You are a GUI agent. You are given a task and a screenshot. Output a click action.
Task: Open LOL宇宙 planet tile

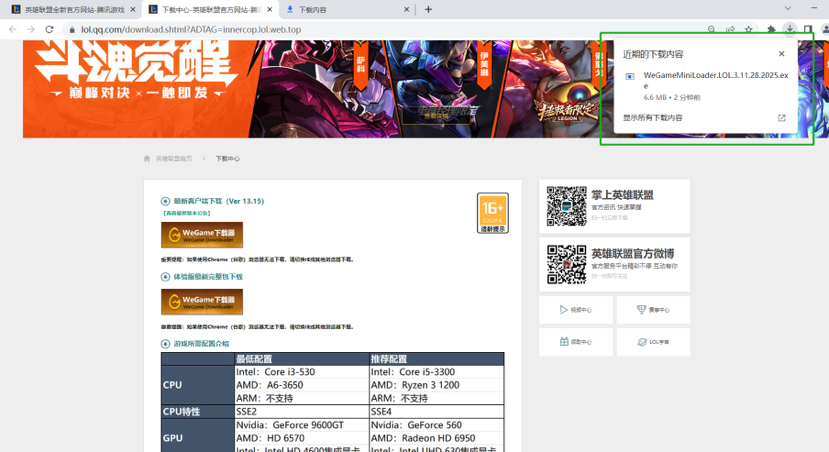coord(653,342)
